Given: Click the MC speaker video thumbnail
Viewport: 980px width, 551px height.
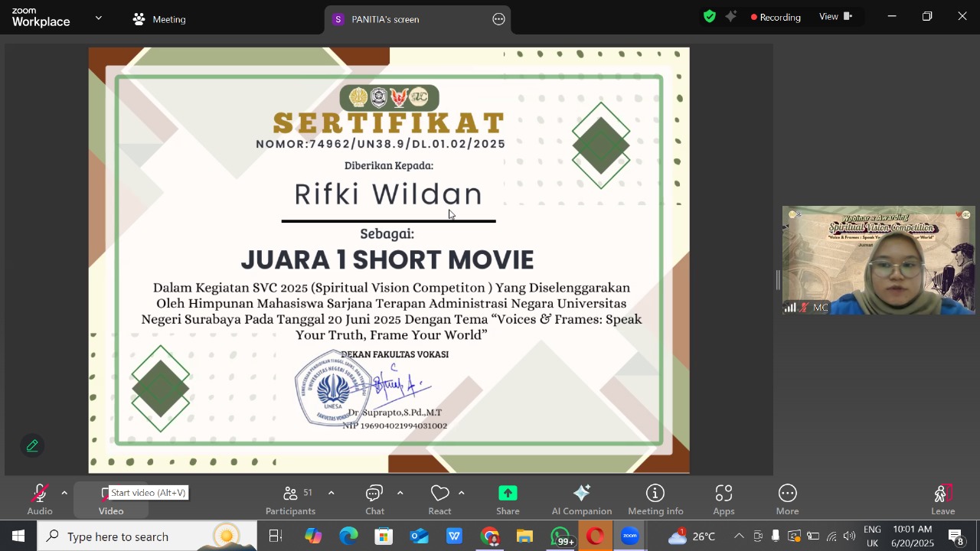Looking at the screenshot, I should [x=878, y=260].
